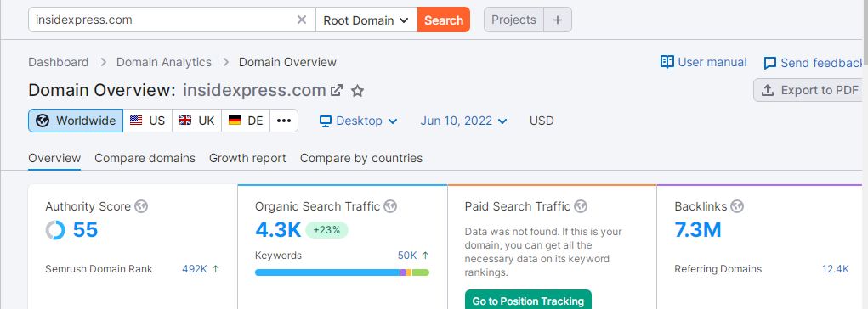The width and height of the screenshot is (868, 309).
Task: Open the Desktop device dropdown
Action: click(x=359, y=121)
